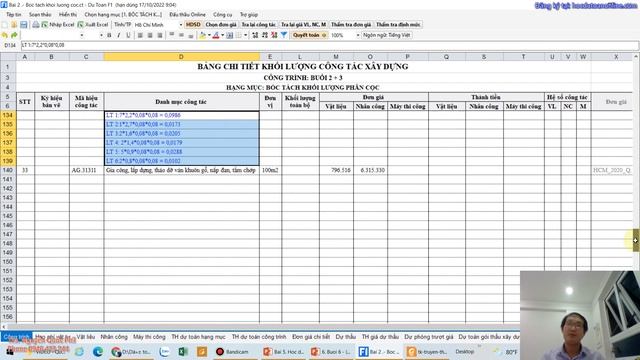This screenshot has width=640, height=360.
Task: Open the font size dropdown
Action: click(x=101, y=36)
